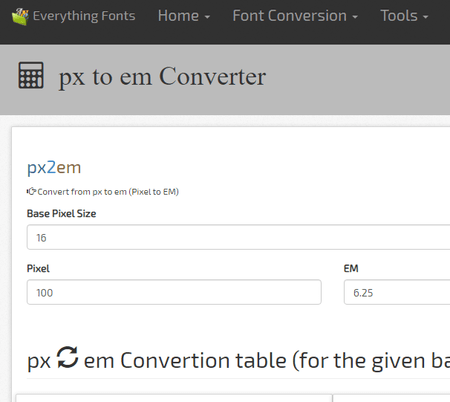Click the calculator icon beside the title

[x=31, y=75]
